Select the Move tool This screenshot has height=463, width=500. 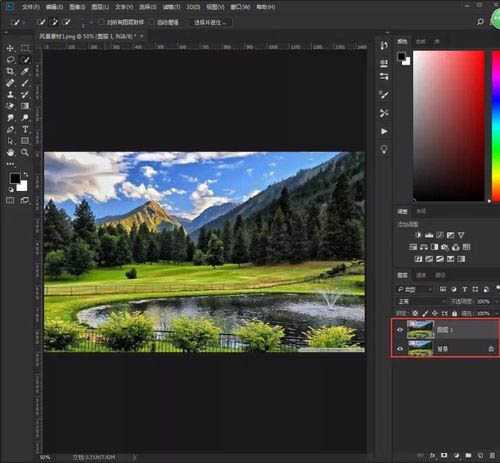click(10, 48)
